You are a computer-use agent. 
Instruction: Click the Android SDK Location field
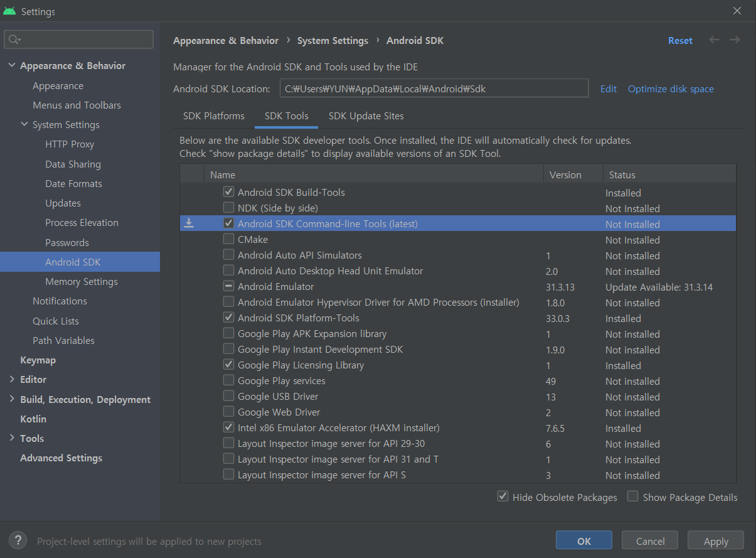click(434, 89)
